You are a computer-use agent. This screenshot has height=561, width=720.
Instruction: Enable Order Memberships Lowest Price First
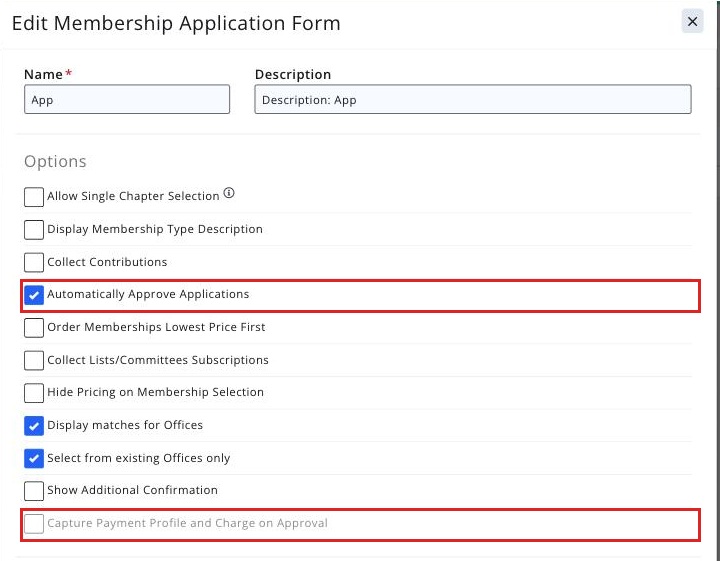tap(34, 328)
